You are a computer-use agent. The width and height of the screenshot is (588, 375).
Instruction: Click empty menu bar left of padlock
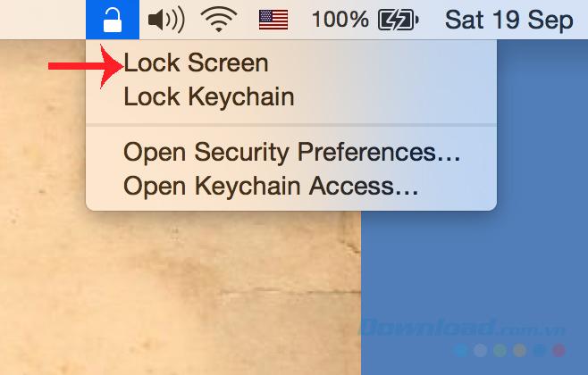(x=43, y=20)
